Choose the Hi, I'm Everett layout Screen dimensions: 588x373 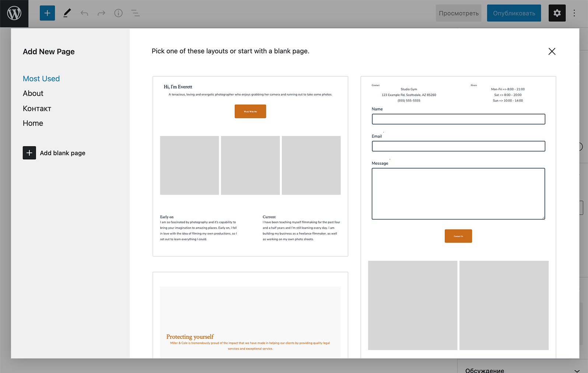pos(251,166)
